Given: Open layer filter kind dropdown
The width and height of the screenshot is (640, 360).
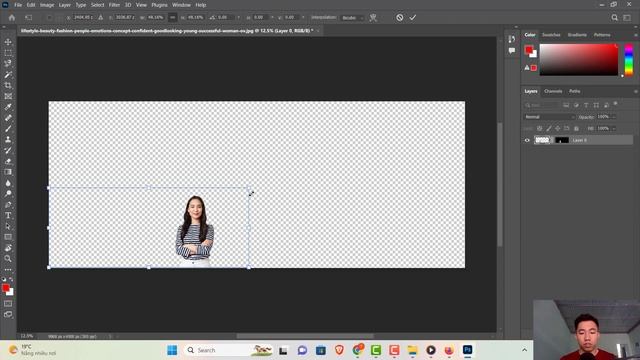Looking at the screenshot, I should click(542, 105).
